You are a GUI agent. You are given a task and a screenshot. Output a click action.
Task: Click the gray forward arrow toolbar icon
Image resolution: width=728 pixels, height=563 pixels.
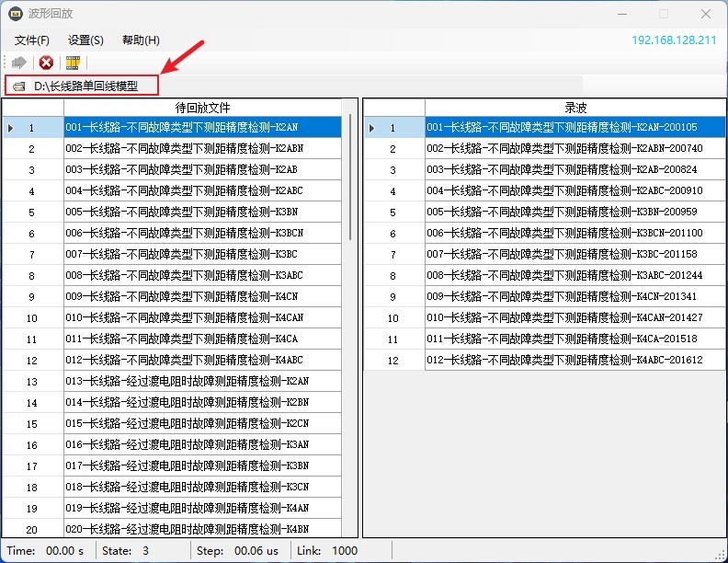pyautogui.click(x=18, y=63)
